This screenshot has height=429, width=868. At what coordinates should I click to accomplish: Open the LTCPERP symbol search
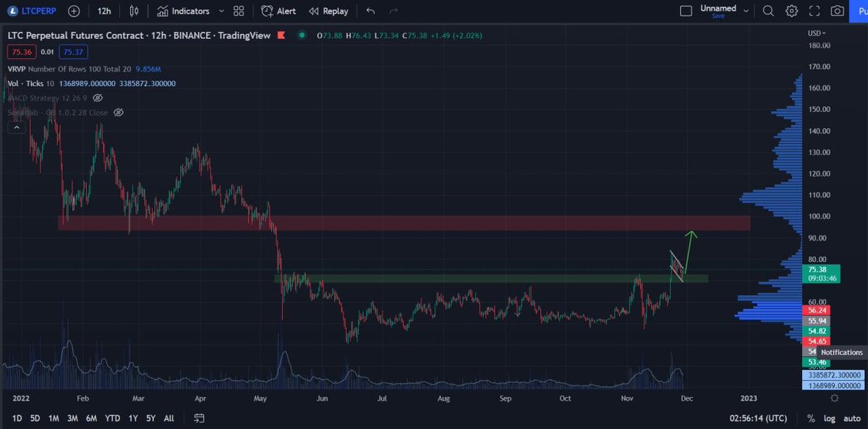click(32, 11)
